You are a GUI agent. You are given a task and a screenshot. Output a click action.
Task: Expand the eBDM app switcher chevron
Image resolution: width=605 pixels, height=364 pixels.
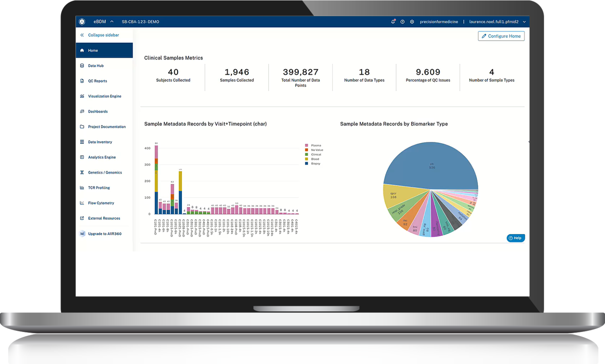coord(112,21)
